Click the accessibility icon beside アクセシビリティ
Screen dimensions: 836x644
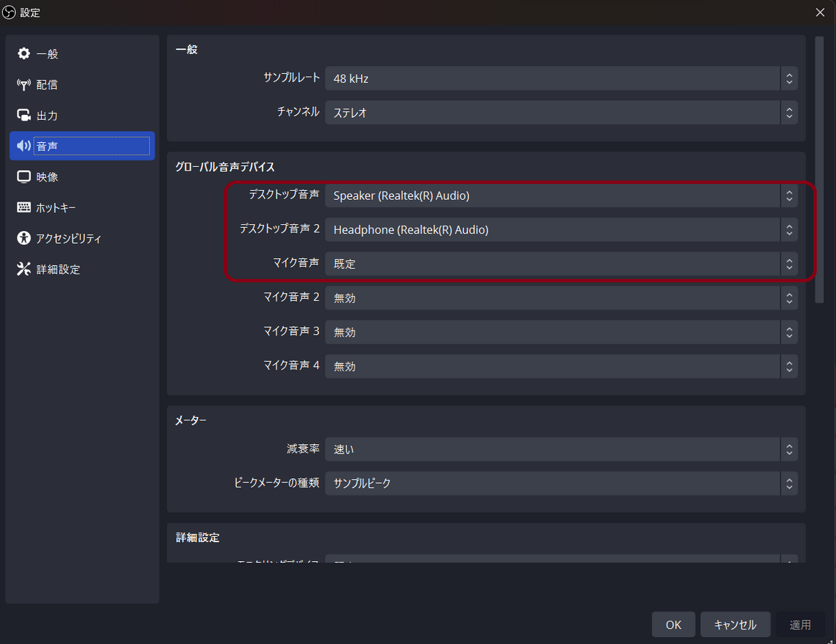coord(24,238)
